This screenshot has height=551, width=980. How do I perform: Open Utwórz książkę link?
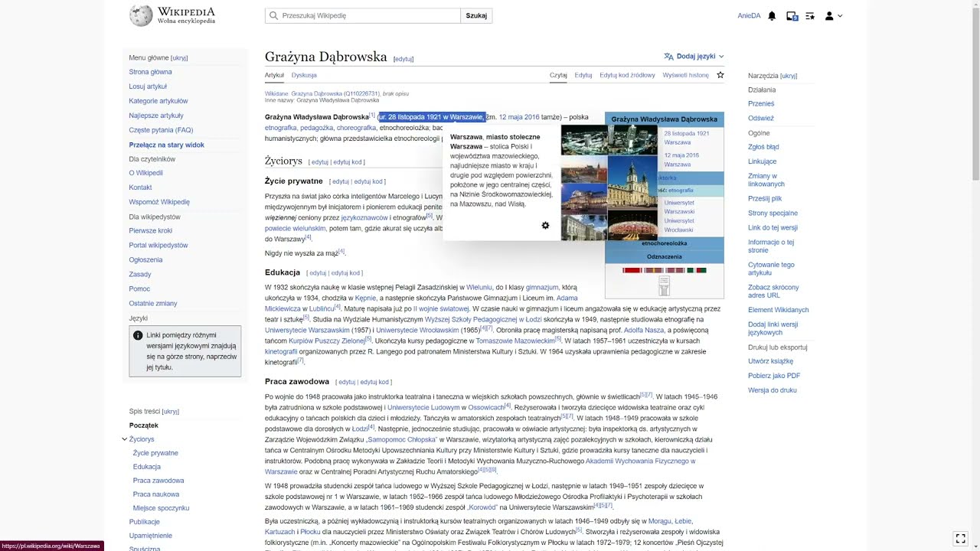(x=770, y=361)
